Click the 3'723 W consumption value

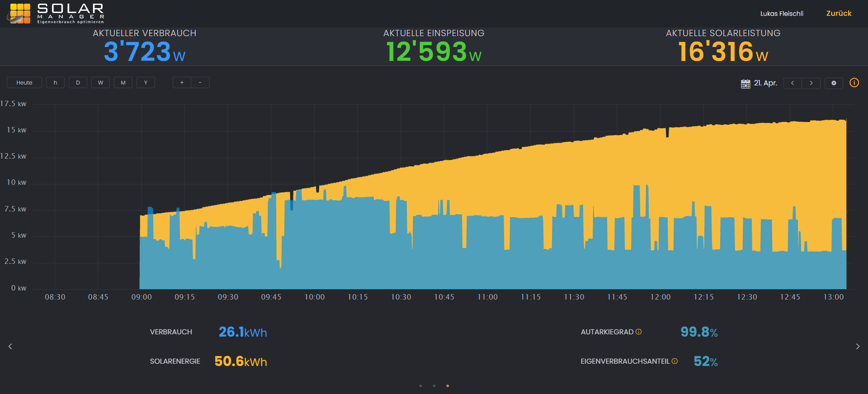145,52
